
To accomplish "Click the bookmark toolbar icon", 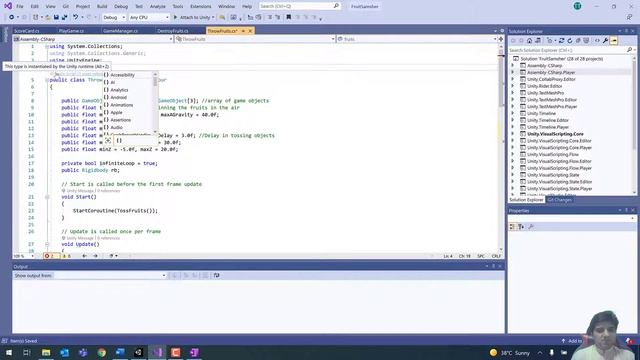I will (x=289, y=17).
